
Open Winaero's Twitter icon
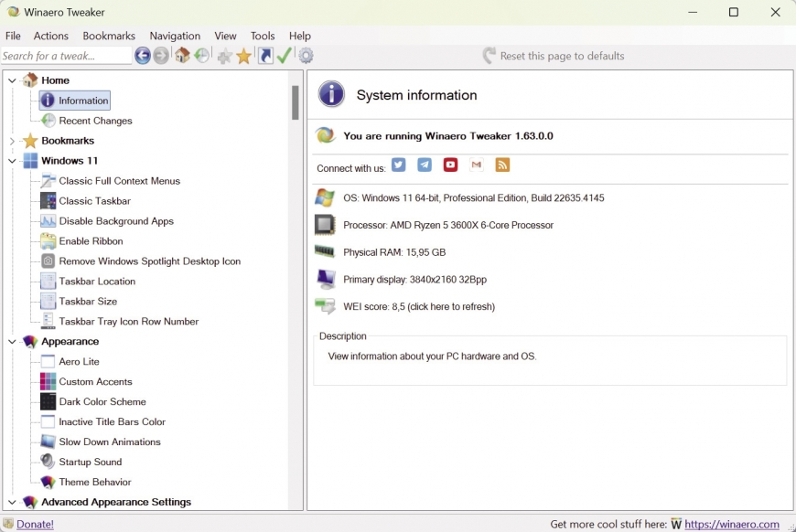tap(399, 165)
